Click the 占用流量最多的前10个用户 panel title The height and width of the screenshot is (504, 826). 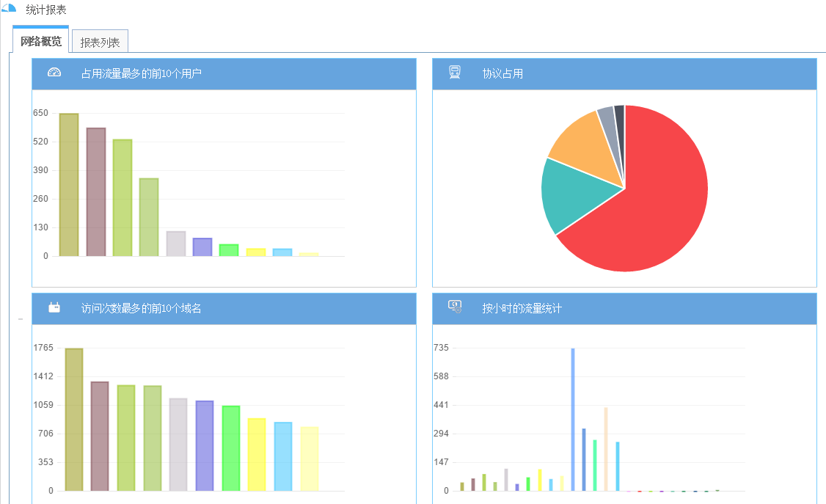[x=141, y=74]
